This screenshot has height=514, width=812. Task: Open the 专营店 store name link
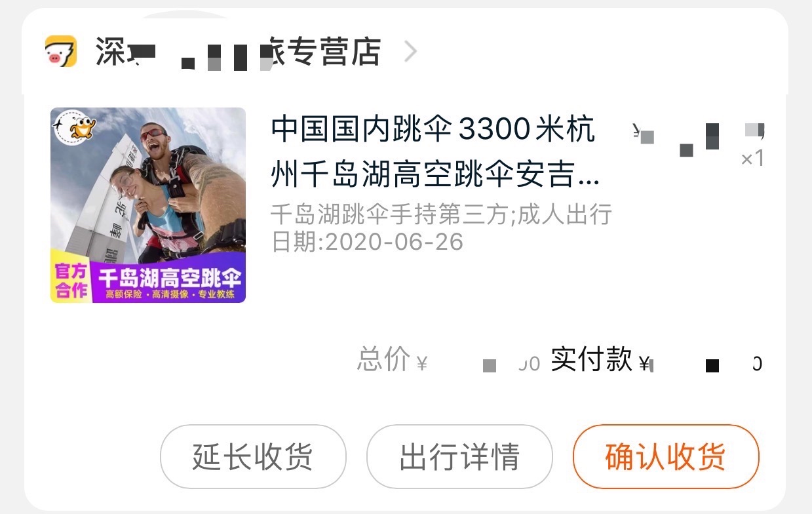239,52
